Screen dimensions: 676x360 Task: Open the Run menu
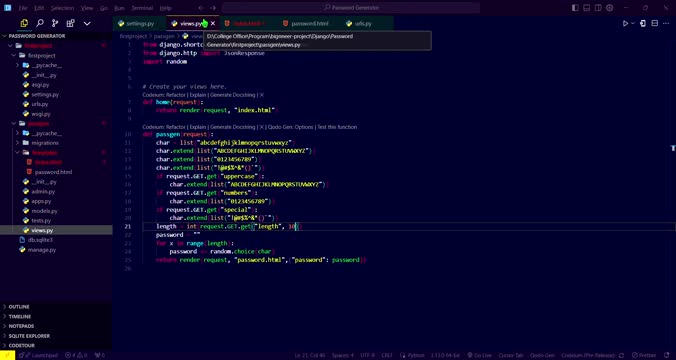click(x=119, y=8)
